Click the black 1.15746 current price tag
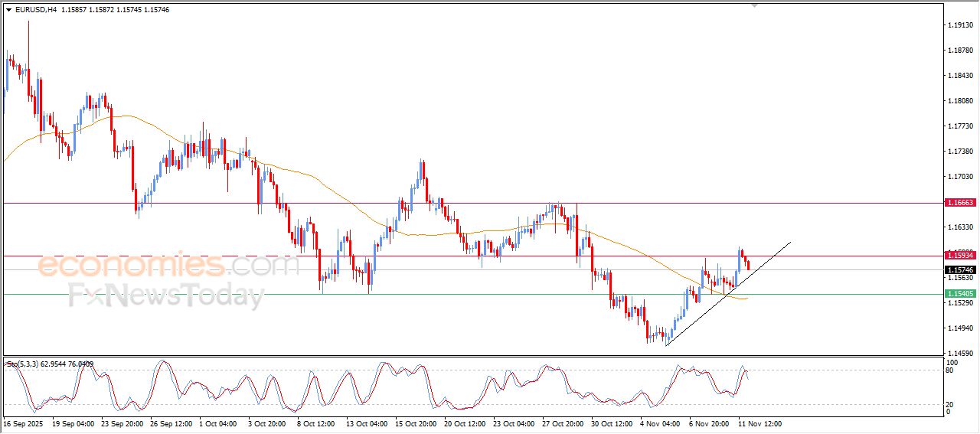The height and width of the screenshot is (434, 980). pyautogui.click(x=960, y=270)
